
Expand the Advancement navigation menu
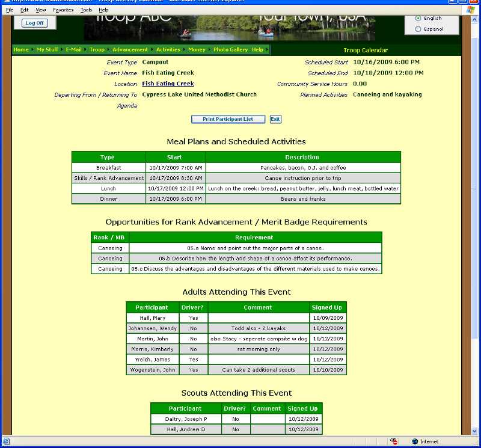(x=130, y=50)
